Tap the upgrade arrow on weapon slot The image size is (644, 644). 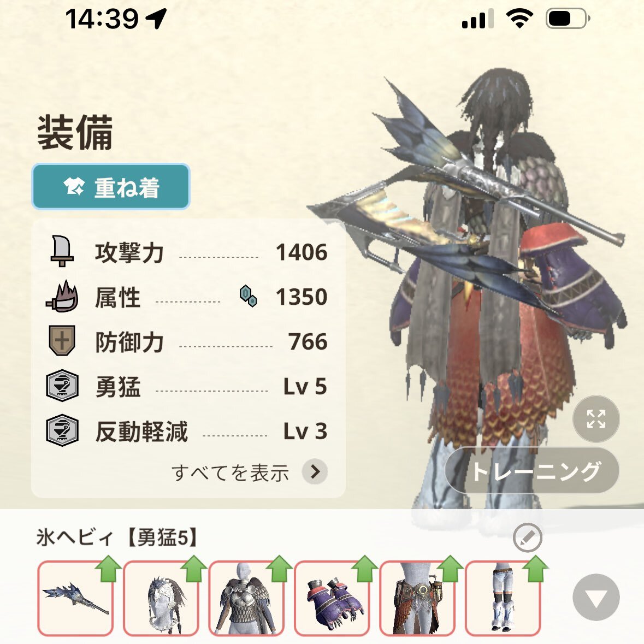[x=108, y=569]
